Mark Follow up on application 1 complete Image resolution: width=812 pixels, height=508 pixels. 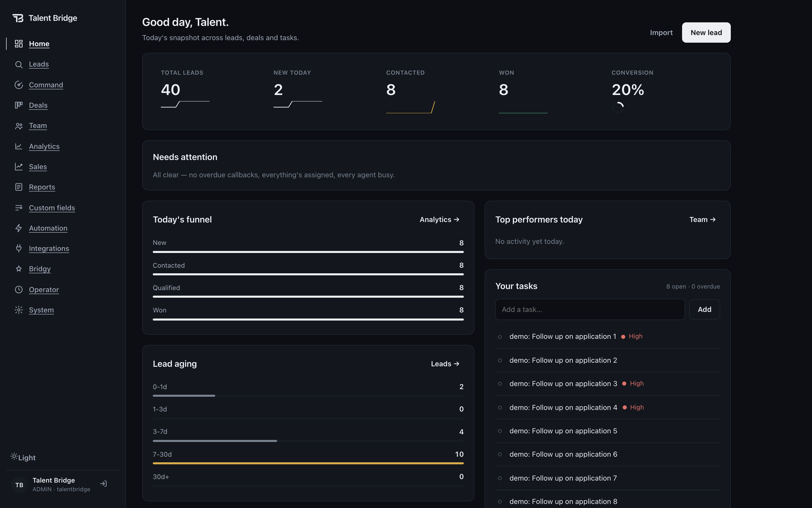[500, 337]
